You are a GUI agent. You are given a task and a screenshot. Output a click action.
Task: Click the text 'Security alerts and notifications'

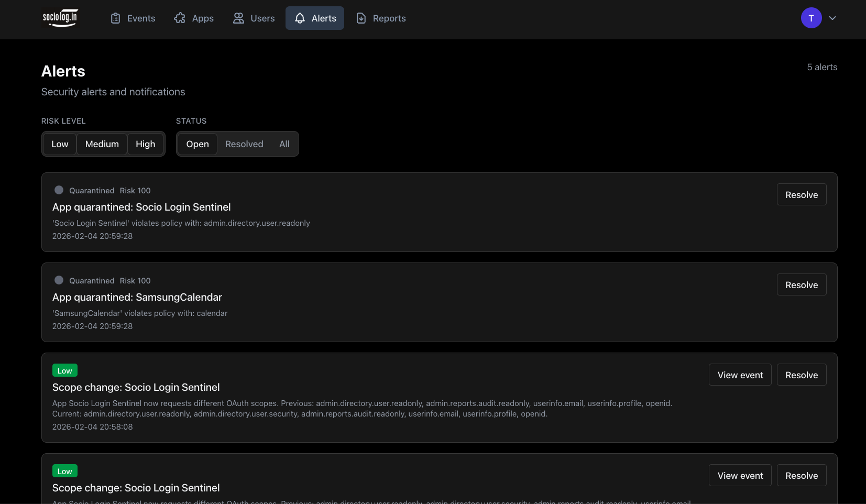pos(113,92)
